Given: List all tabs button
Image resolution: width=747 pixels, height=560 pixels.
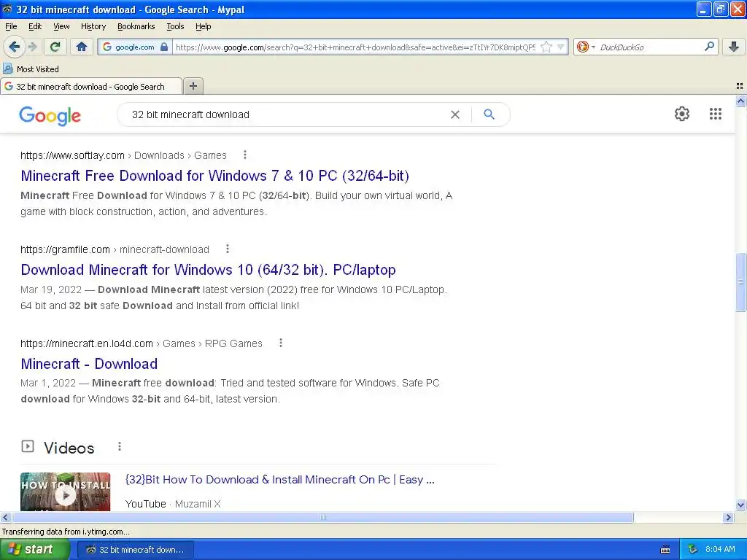Looking at the screenshot, I should (x=740, y=86).
